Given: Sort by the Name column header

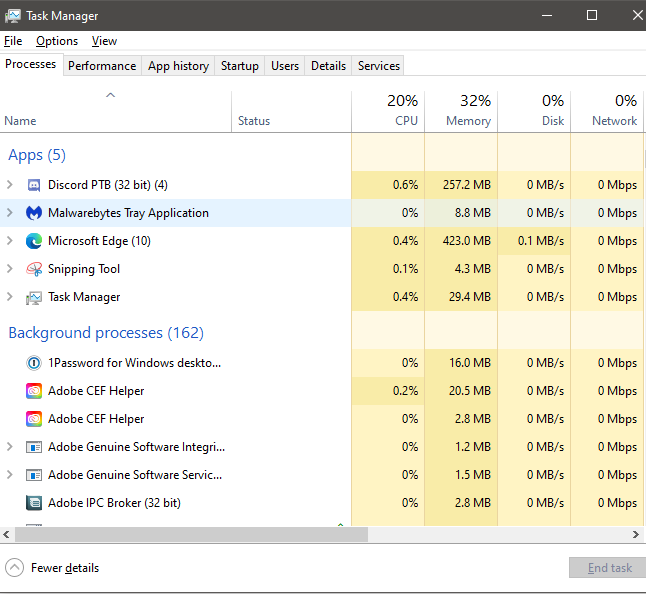Looking at the screenshot, I should pyautogui.click(x=115, y=112).
